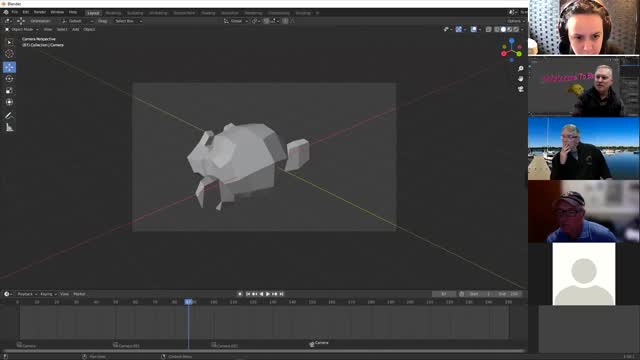The height and width of the screenshot is (360, 640).
Task: Click the blue Z axis on the navigation gizmo
Action: tap(511, 41)
